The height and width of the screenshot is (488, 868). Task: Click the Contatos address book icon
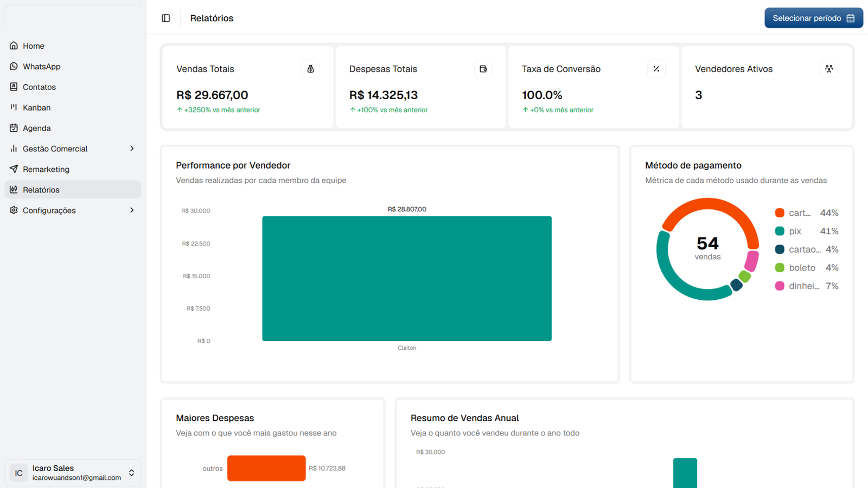[x=14, y=87]
